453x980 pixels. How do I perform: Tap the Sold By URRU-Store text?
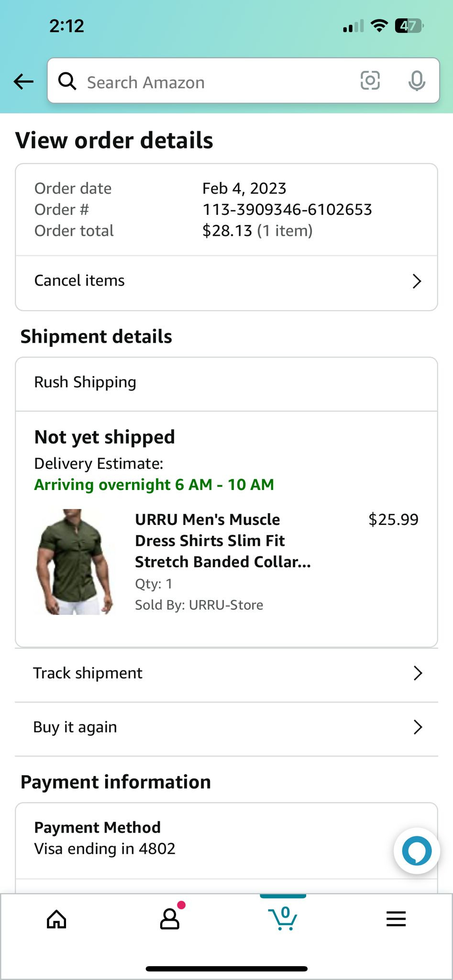(x=199, y=605)
